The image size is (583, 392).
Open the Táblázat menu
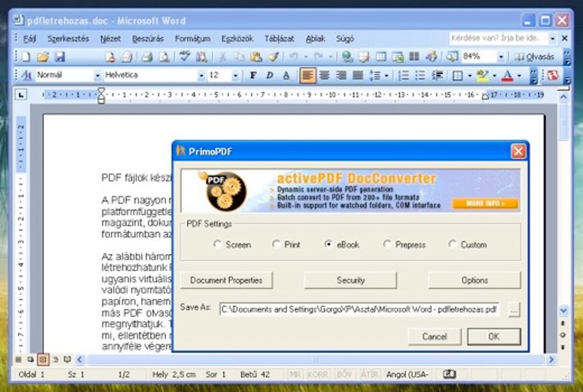pyautogui.click(x=279, y=39)
